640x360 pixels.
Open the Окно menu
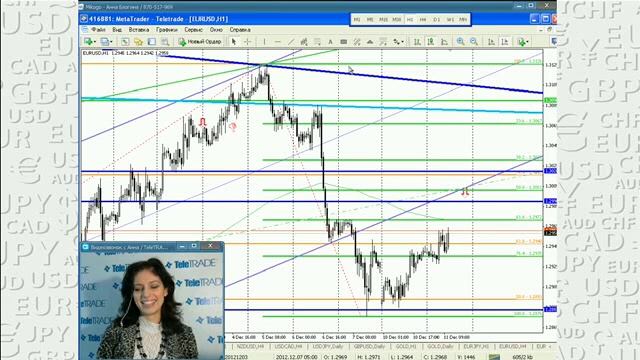point(216,30)
